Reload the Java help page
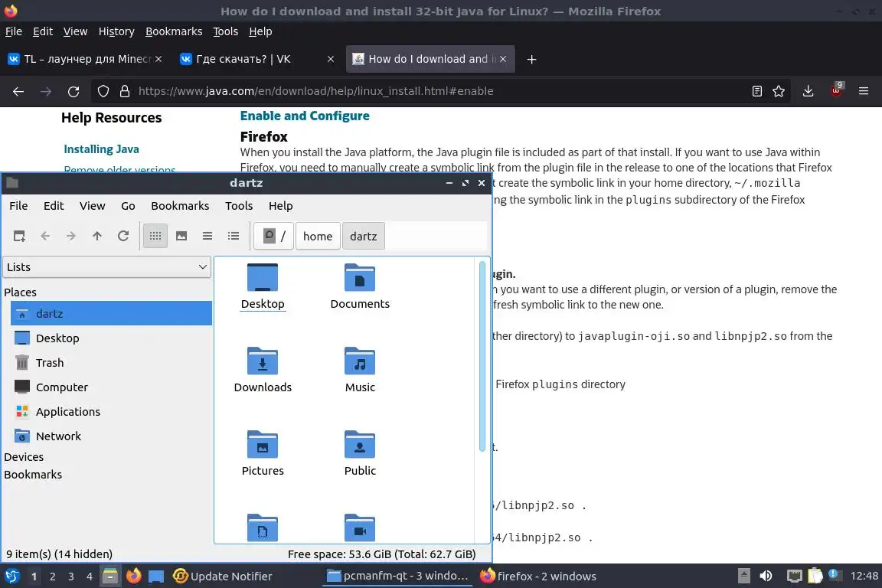The width and height of the screenshot is (882, 588). pyautogui.click(x=73, y=91)
